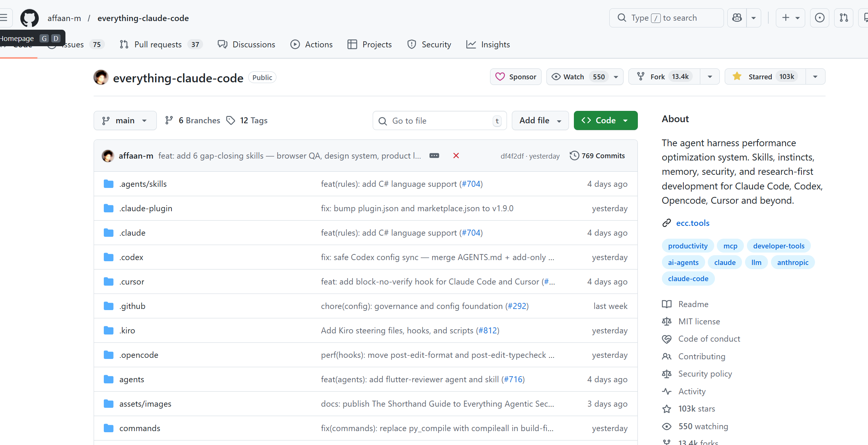Click the claude-code topic tag
Image resolution: width=868 pixels, height=445 pixels.
click(x=688, y=279)
